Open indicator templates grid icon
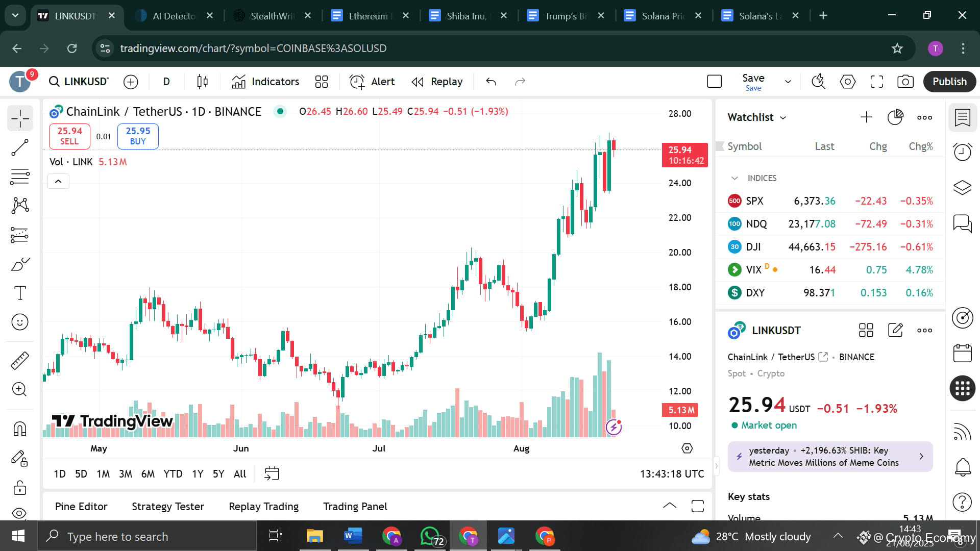The image size is (980, 551). click(322, 82)
